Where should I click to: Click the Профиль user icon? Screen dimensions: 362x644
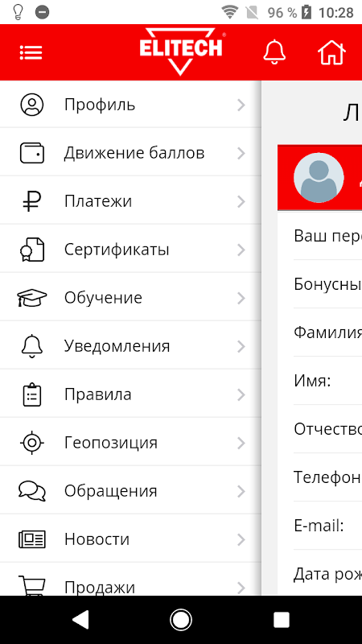(x=31, y=105)
